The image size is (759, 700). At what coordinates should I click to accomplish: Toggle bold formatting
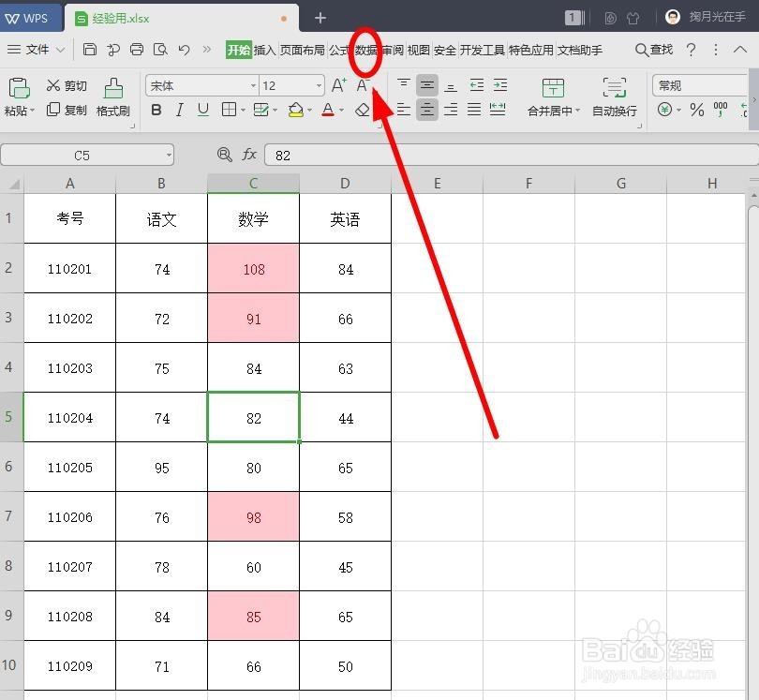tap(156, 110)
